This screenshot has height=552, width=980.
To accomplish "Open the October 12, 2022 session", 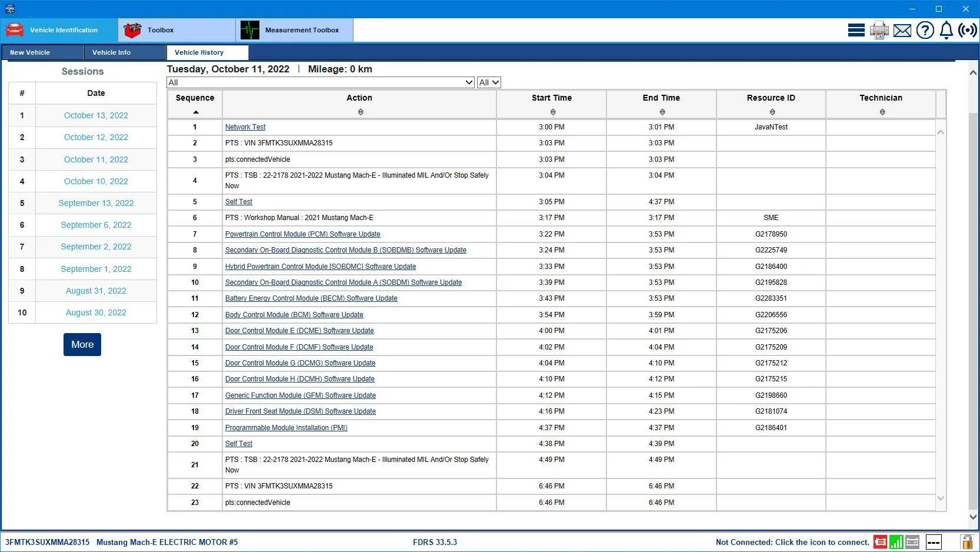I will [x=96, y=137].
